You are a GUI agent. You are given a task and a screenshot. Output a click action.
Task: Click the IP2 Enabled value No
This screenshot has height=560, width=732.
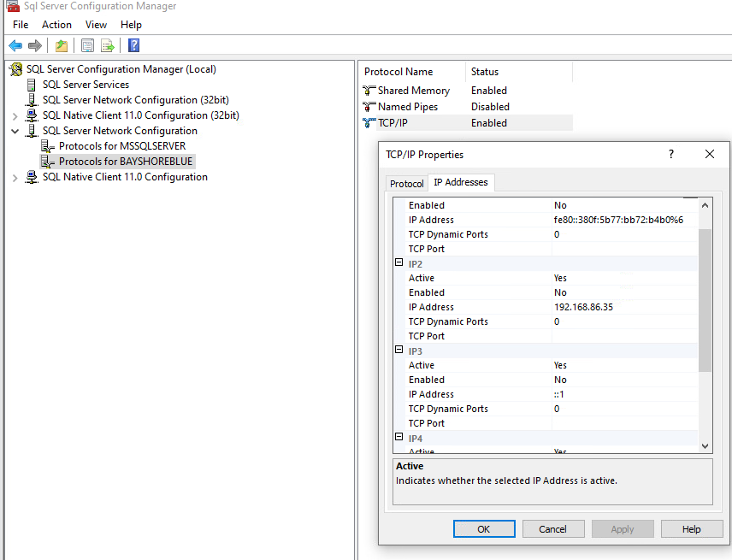pos(560,292)
